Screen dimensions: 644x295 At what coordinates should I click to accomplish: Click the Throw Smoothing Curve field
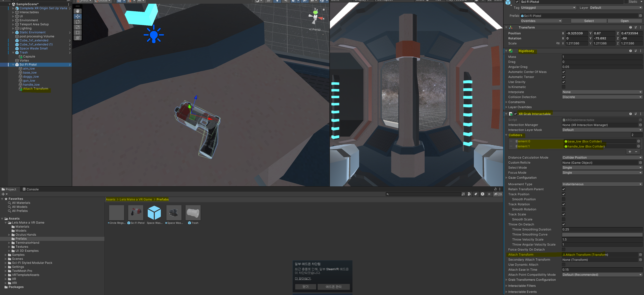pos(602,234)
